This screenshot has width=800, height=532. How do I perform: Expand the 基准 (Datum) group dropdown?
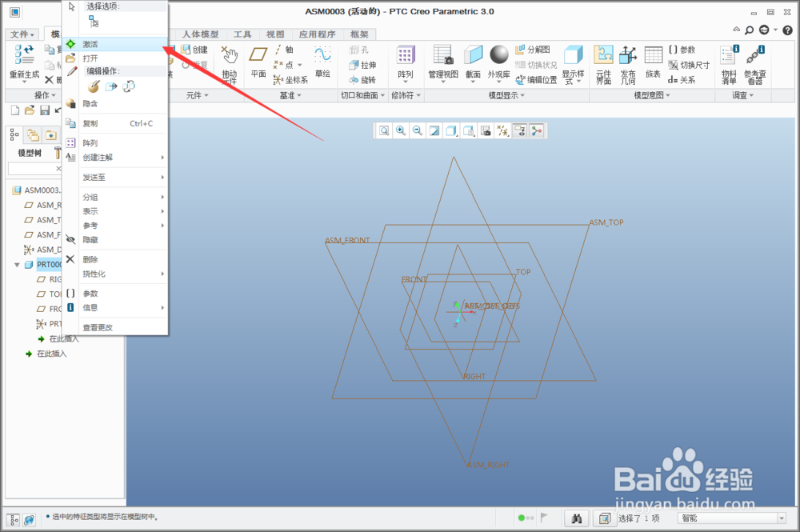coord(290,95)
